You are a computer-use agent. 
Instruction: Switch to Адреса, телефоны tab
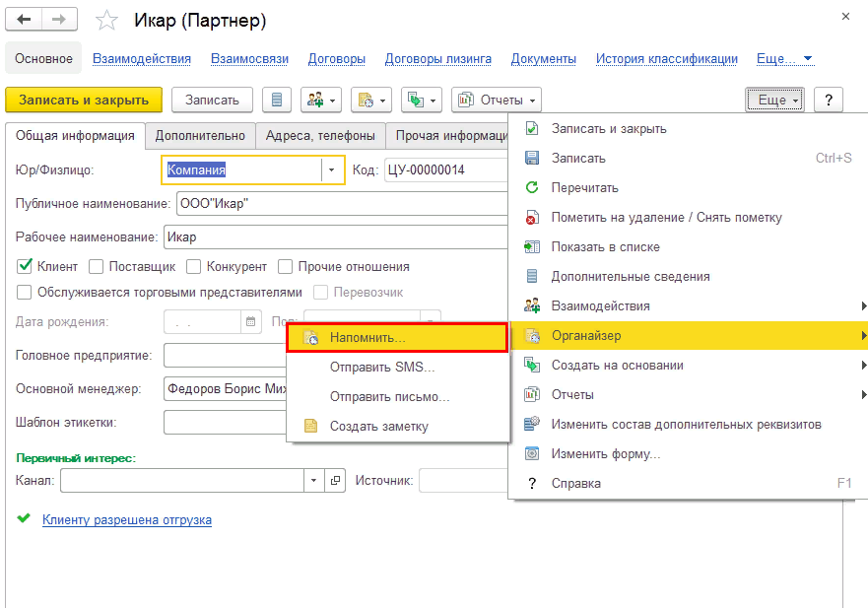(x=320, y=136)
